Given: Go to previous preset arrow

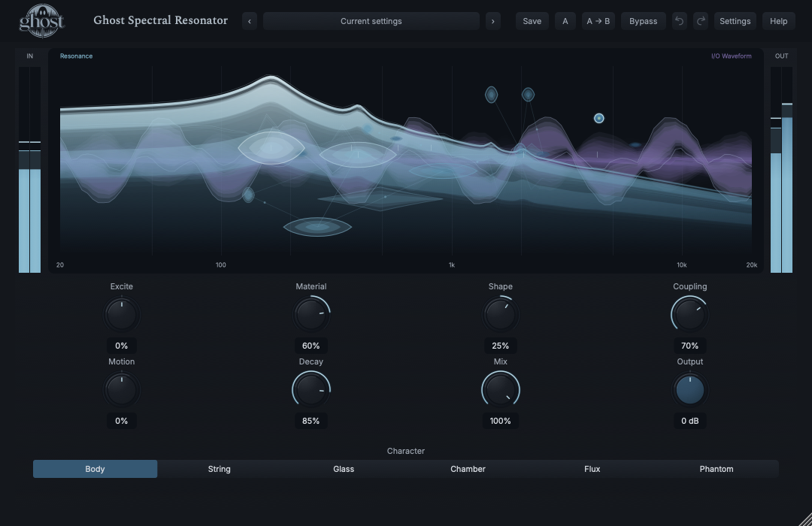Looking at the screenshot, I should [x=250, y=21].
